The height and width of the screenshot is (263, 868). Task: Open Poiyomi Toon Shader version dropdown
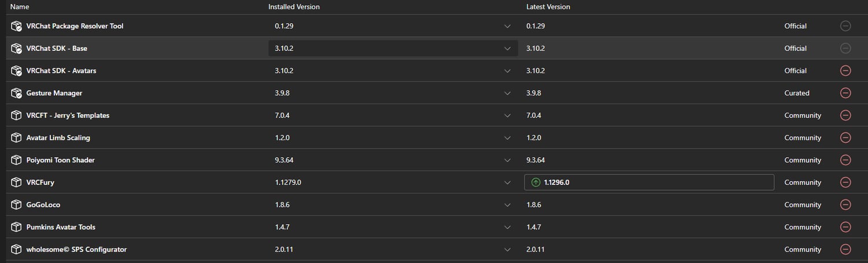tap(507, 160)
